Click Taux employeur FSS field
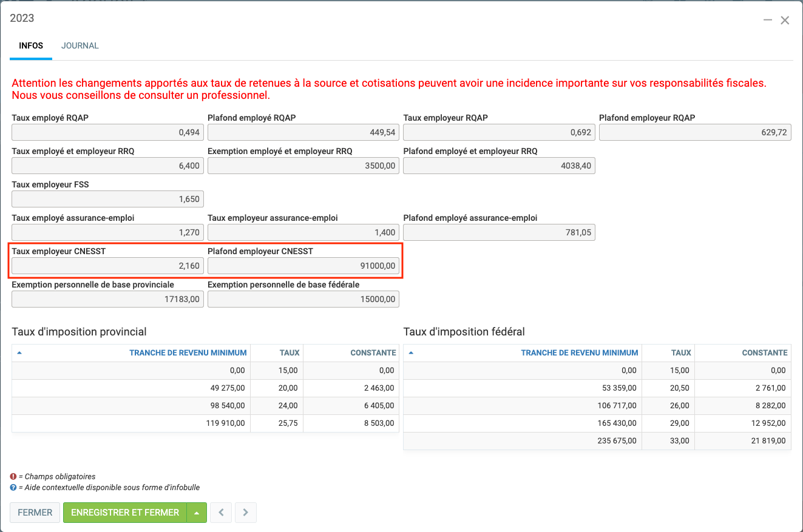Image resolution: width=803 pixels, height=532 pixels. [107, 199]
